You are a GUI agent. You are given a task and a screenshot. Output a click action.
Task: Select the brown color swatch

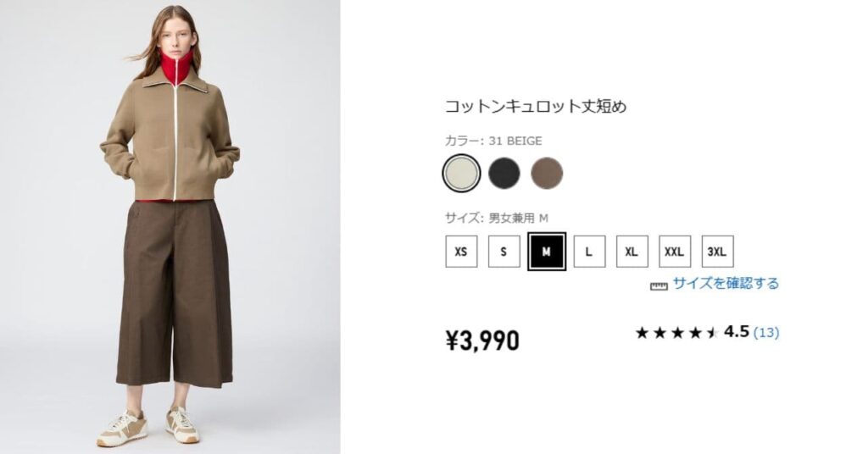click(547, 173)
